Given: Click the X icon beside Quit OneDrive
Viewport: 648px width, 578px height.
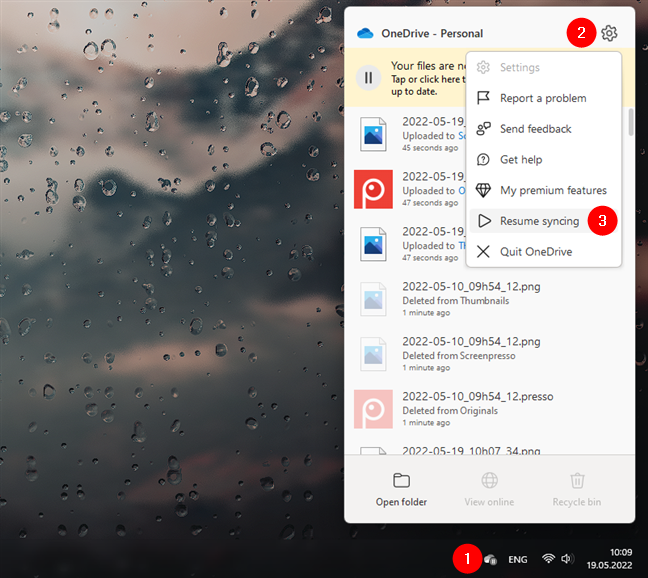Looking at the screenshot, I should coord(483,252).
